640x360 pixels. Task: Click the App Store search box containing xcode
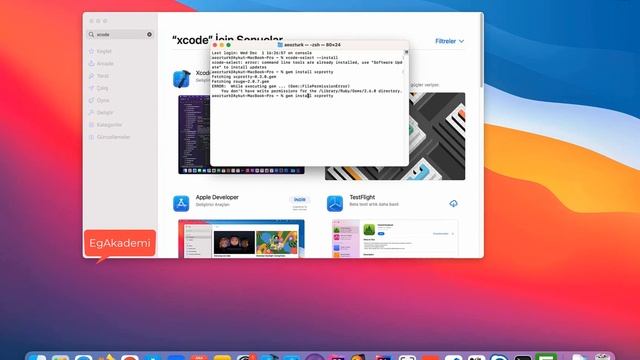click(120, 34)
